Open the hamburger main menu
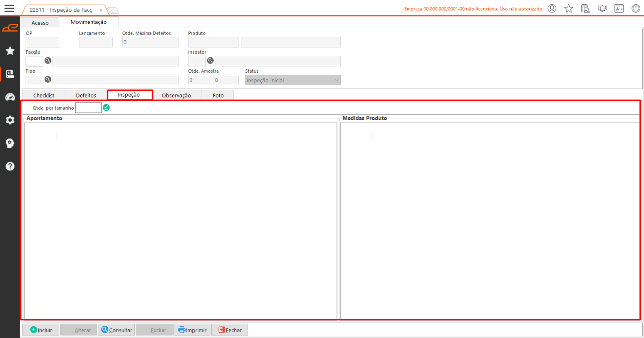This screenshot has width=644, height=338. pyautogui.click(x=9, y=8)
